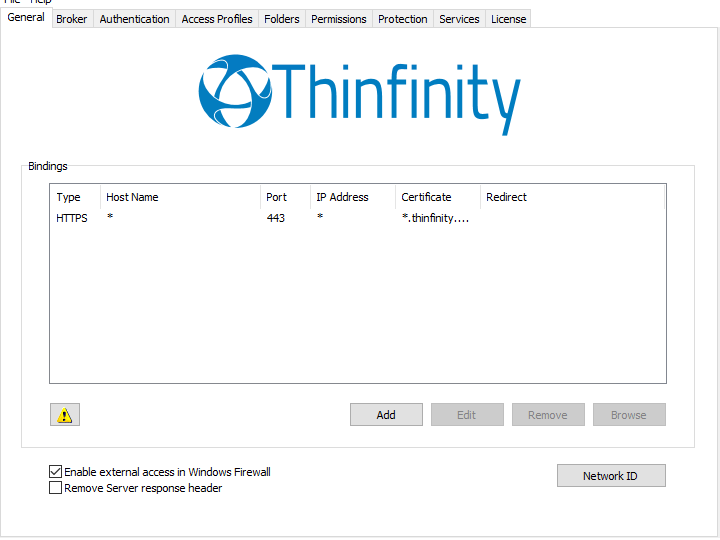This screenshot has height=540, width=720.
Task: Switch to the Protection tab
Action: (403, 19)
